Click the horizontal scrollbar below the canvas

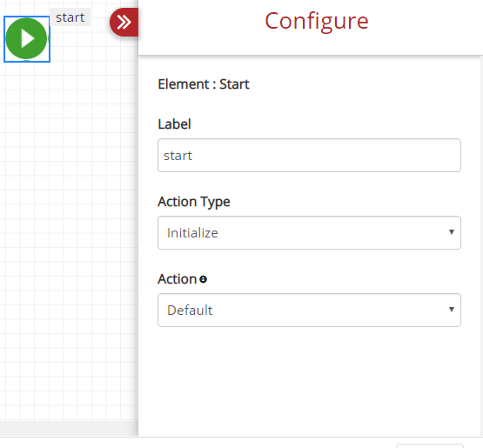(69, 428)
